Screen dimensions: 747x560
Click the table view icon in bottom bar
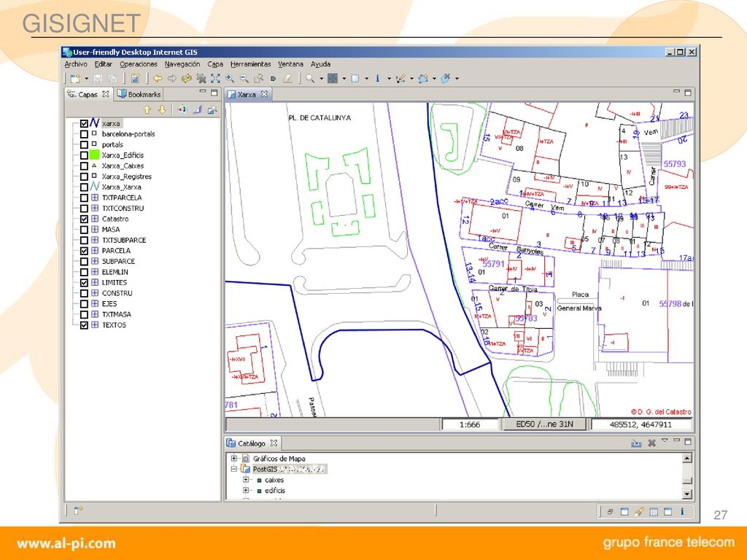coord(654,511)
